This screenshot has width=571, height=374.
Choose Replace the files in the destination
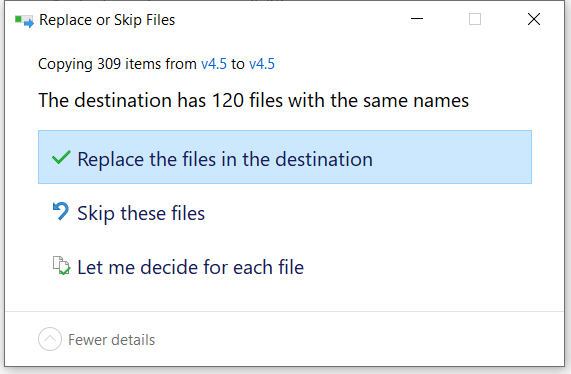(285, 157)
